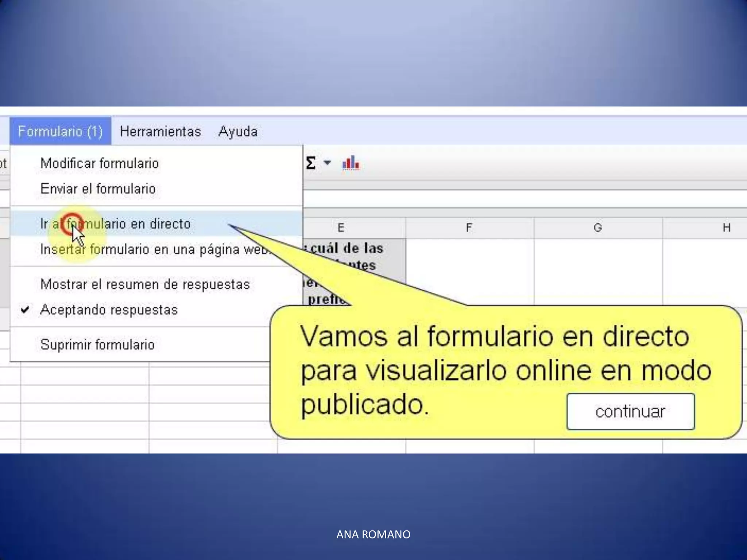Toggle the Aceptando respuestas checkmark option

point(109,310)
